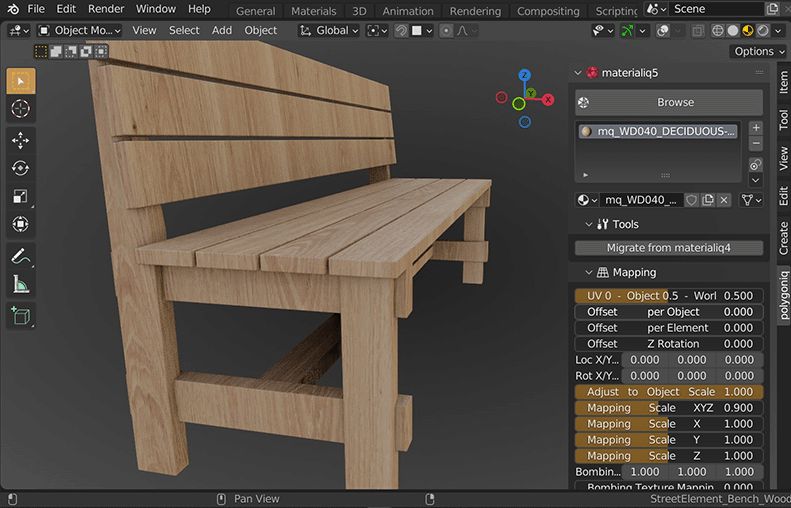This screenshot has height=508, width=791.
Task: Toggle viewport overlays display
Action: click(x=663, y=31)
